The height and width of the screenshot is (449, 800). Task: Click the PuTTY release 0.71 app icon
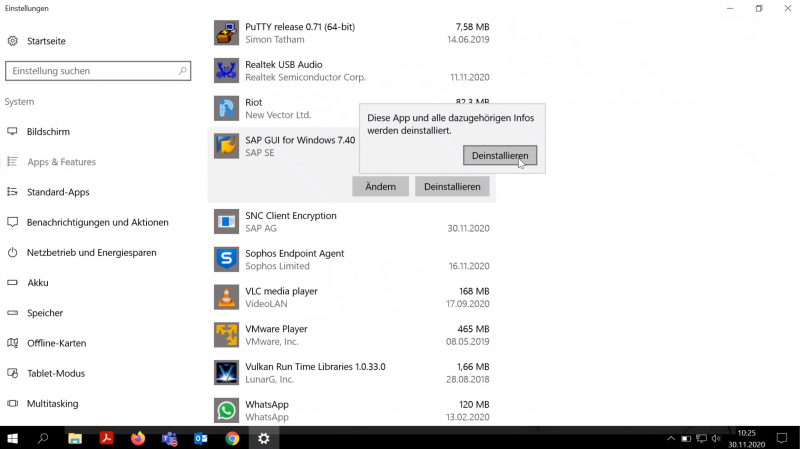coord(226,33)
